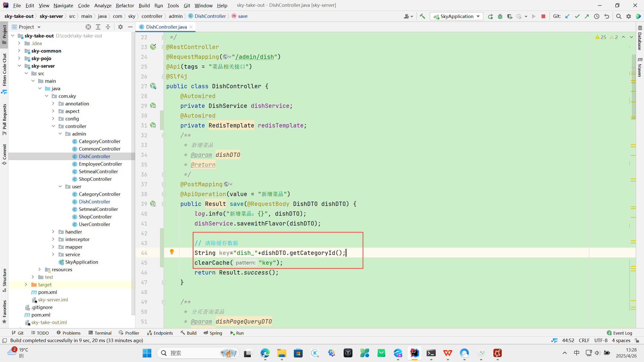
Task: Click the locate file crosshair icon
Action: click(88, 27)
